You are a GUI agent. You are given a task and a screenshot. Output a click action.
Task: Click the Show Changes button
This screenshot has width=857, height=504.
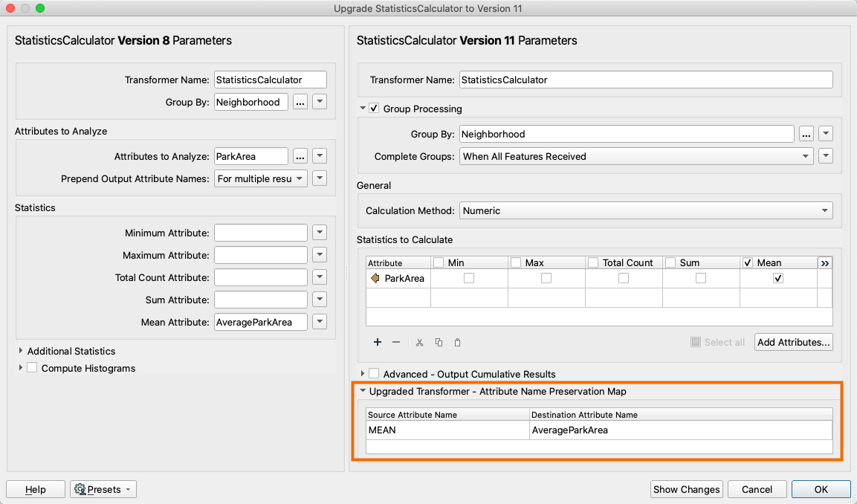coord(687,489)
